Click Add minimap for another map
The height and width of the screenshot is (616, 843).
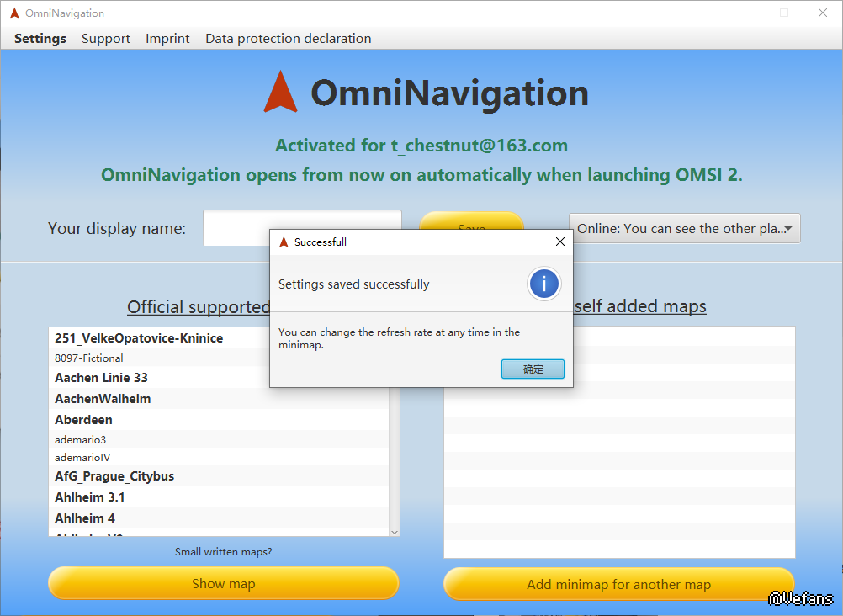coord(619,584)
